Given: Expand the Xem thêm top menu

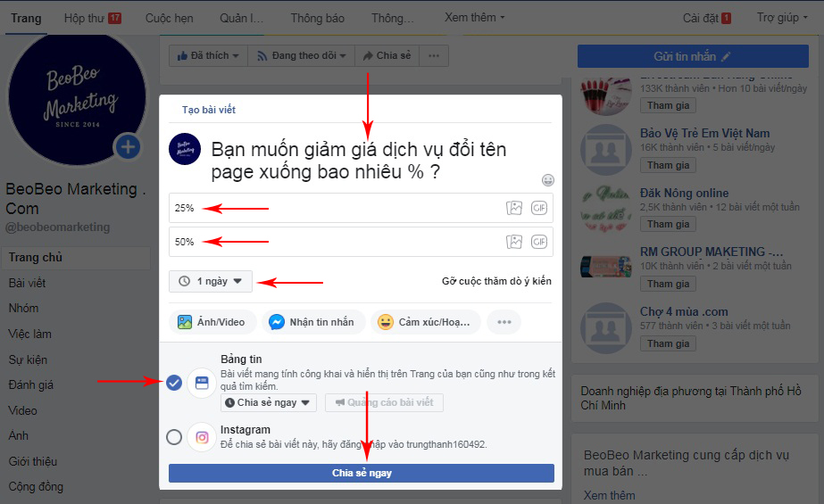Looking at the screenshot, I should (x=475, y=17).
